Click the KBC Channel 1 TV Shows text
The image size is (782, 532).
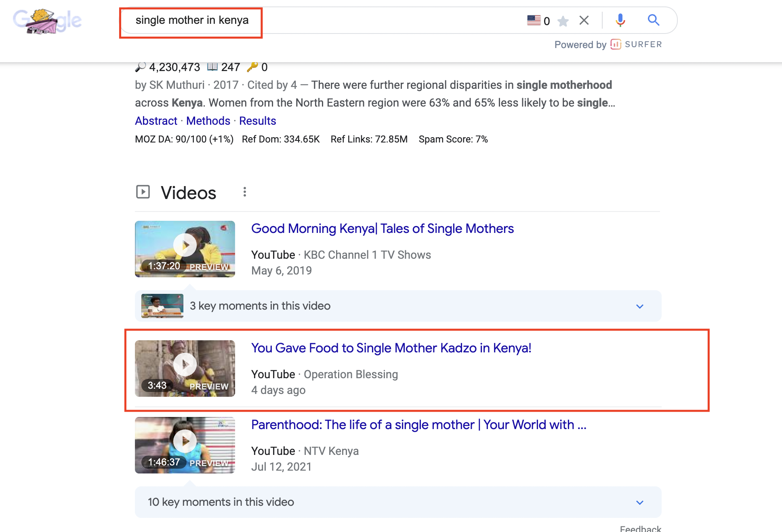click(x=367, y=255)
